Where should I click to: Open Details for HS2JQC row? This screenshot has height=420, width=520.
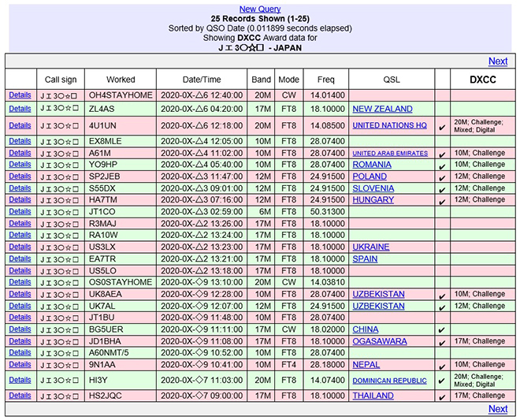(x=20, y=396)
